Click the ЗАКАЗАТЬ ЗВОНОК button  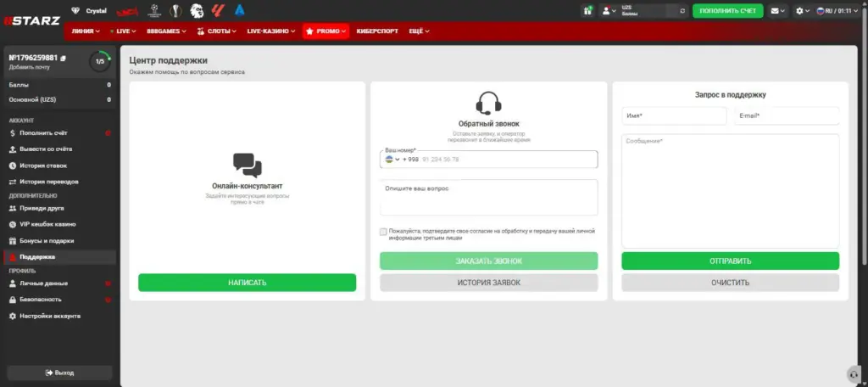488,261
